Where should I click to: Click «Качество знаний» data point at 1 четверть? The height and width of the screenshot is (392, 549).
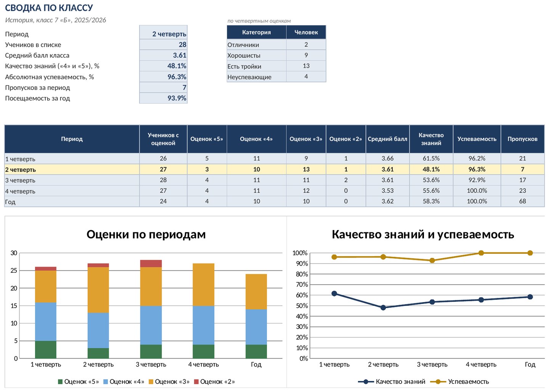click(x=334, y=293)
